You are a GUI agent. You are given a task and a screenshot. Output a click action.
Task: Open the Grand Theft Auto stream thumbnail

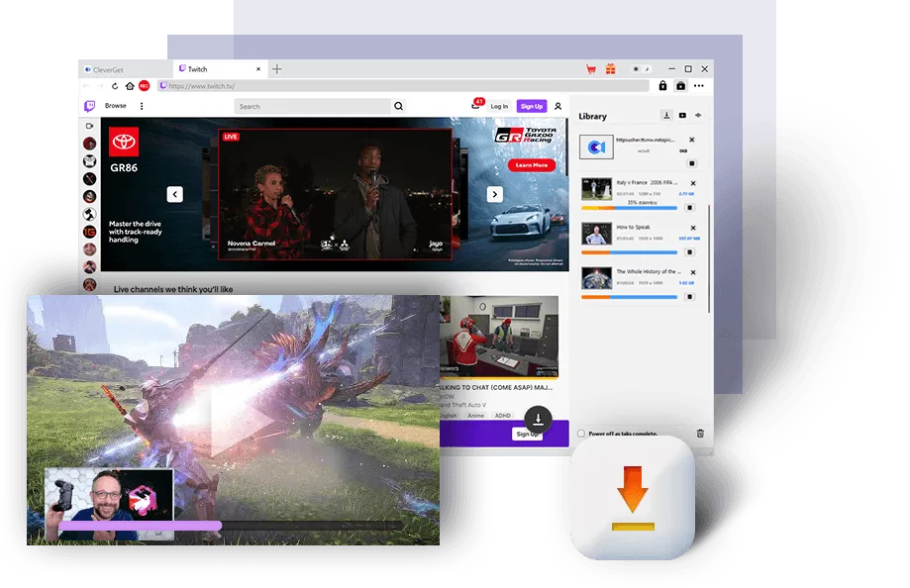tap(499, 337)
